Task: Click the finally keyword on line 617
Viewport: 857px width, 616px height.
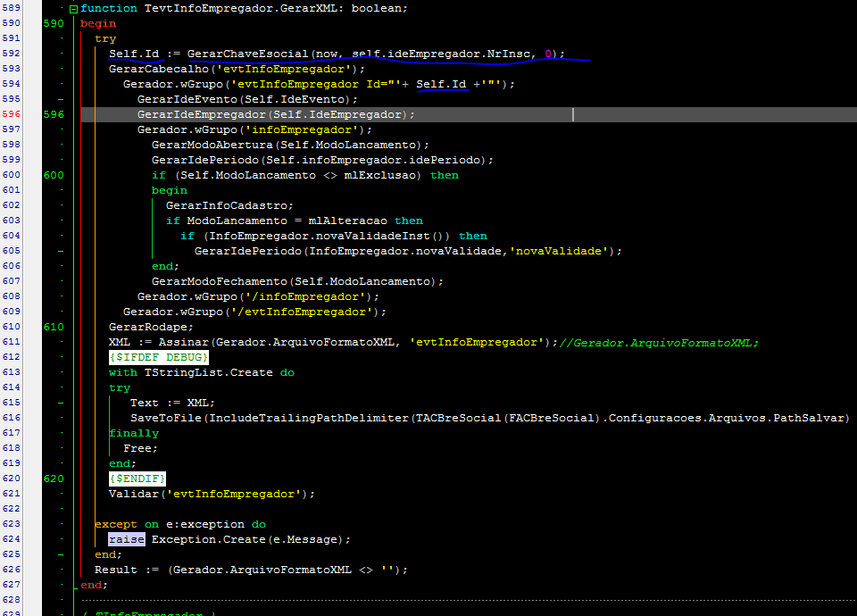Action: [134, 434]
